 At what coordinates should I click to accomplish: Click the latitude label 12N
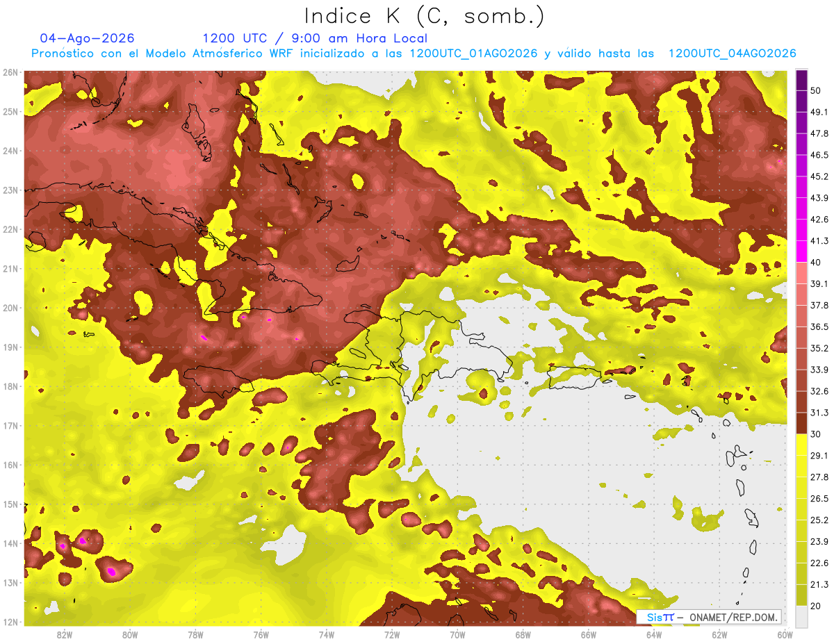pyautogui.click(x=10, y=622)
